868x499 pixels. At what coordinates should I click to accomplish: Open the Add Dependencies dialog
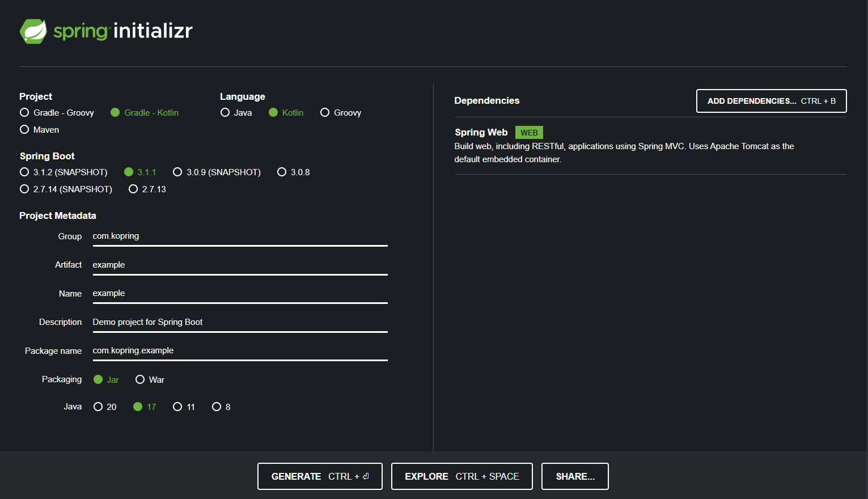click(771, 101)
